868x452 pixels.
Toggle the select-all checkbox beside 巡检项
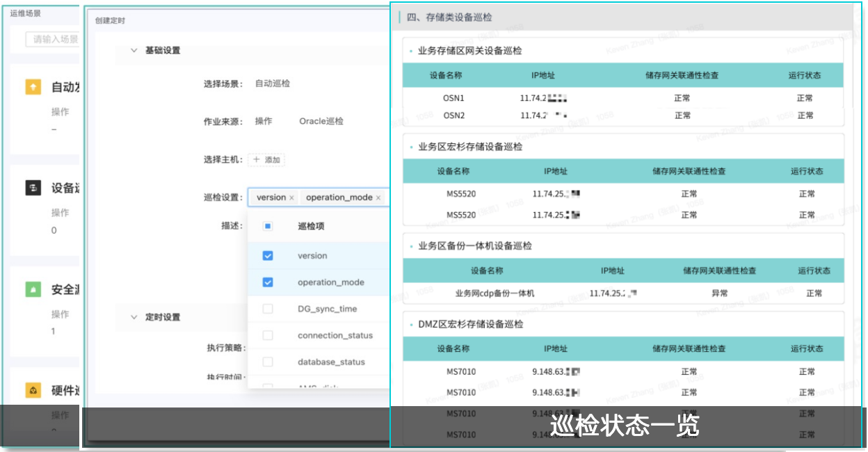[x=268, y=226]
